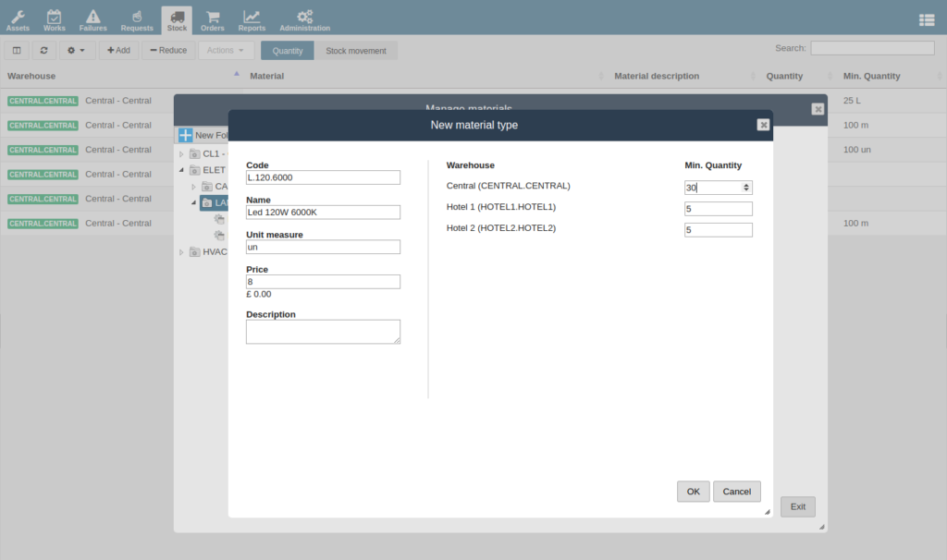Increase Central Min. Quantity using spinner arrows
This screenshot has width=947, height=560.
pyautogui.click(x=747, y=187)
